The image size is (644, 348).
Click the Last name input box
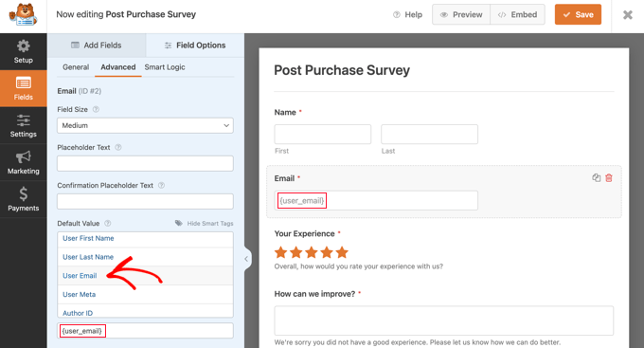429,134
